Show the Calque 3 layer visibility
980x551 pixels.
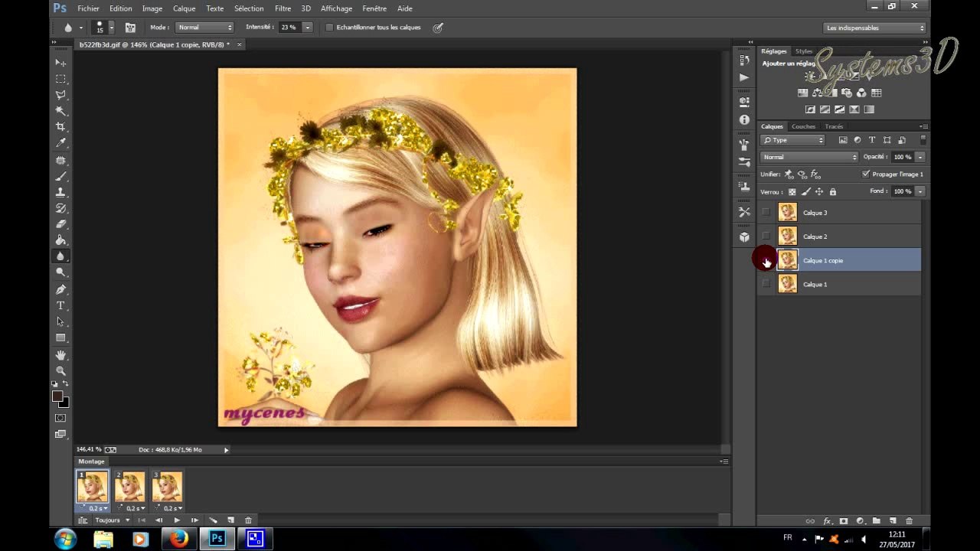[x=766, y=213]
